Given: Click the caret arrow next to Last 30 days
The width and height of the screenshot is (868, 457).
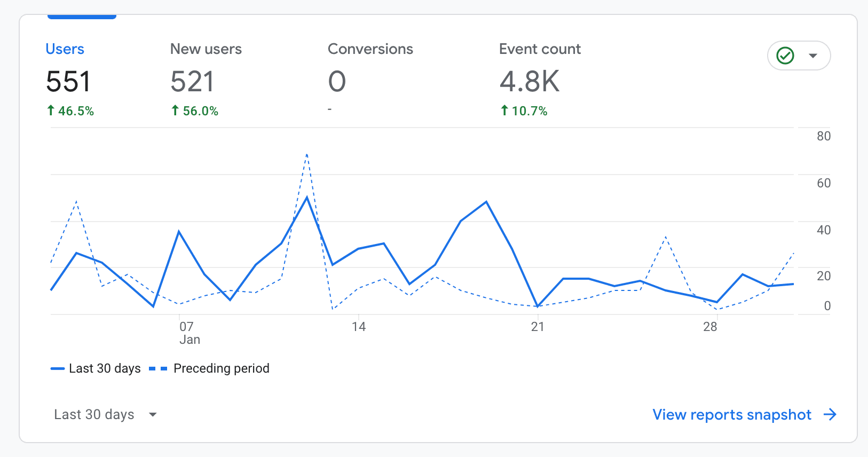Looking at the screenshot, I should tap(153, 414).
